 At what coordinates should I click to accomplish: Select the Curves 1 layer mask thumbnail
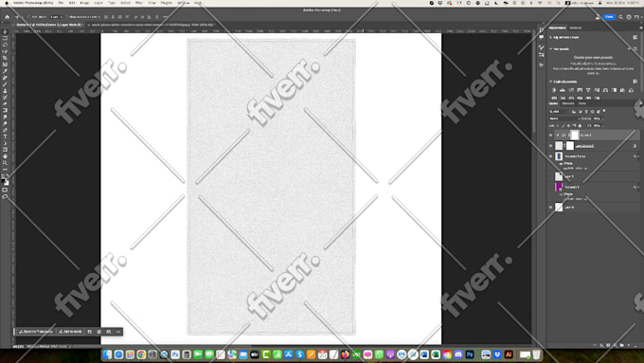point(575,135)
